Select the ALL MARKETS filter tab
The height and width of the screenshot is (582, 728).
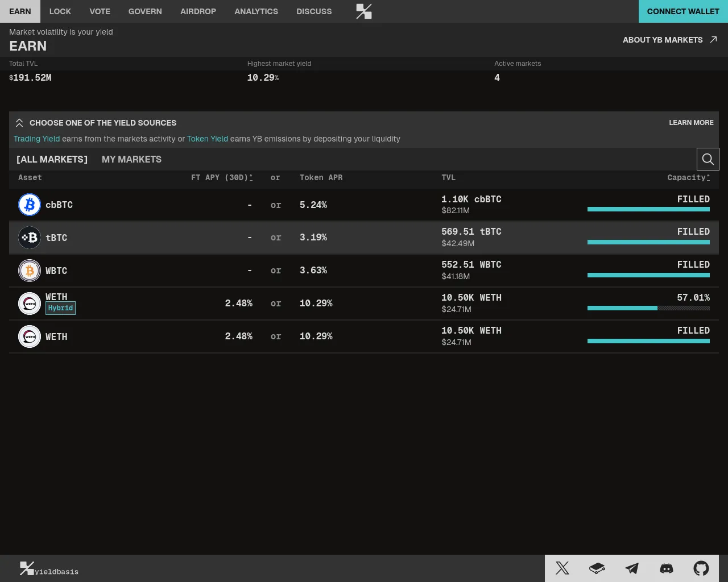click(52, 159)
